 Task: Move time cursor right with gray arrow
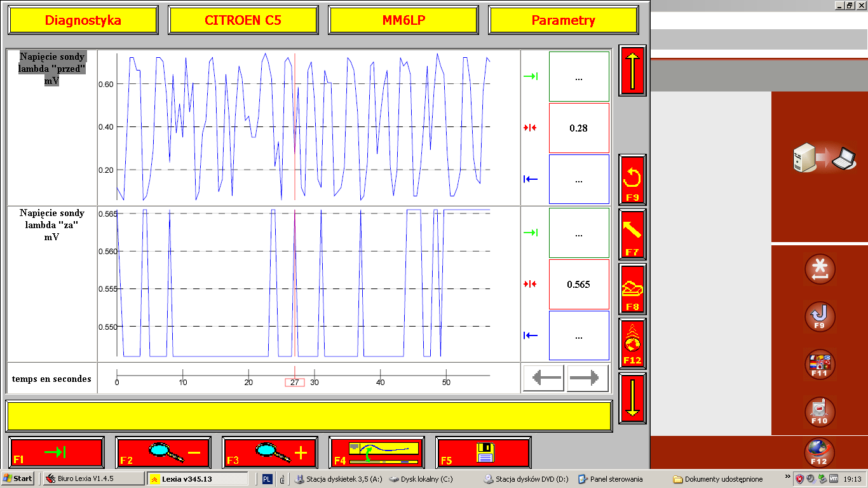588,379
